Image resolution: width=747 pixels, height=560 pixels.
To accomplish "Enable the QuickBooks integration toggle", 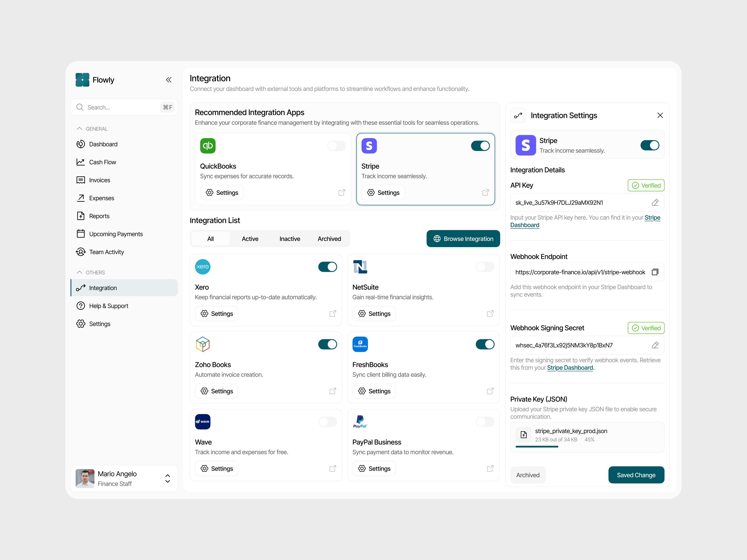I will pos(336,146).
